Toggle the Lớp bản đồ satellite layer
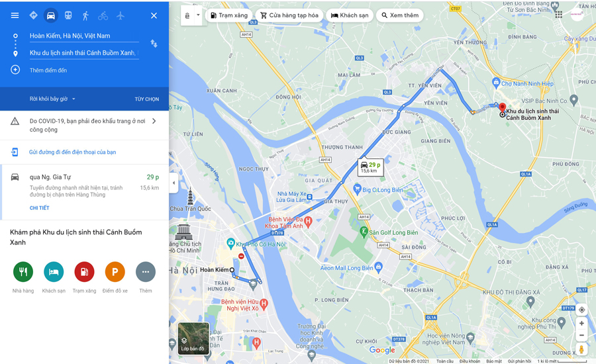596x364 pixels. coord(193,339)
